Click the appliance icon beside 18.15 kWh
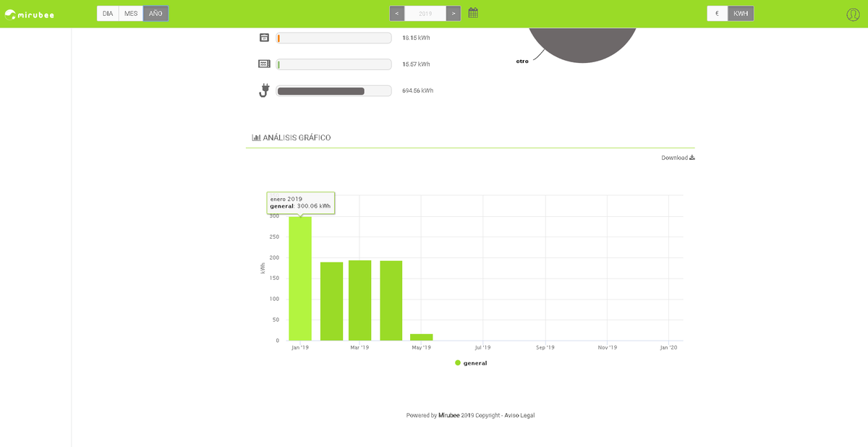 point(264,38)
